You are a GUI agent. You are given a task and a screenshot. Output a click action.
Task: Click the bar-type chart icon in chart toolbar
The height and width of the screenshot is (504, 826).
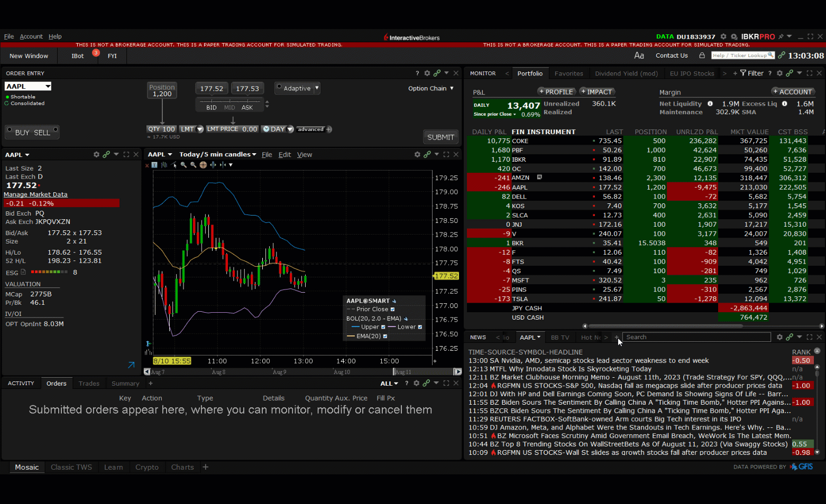pyautogui.click(x=164, y=165)
